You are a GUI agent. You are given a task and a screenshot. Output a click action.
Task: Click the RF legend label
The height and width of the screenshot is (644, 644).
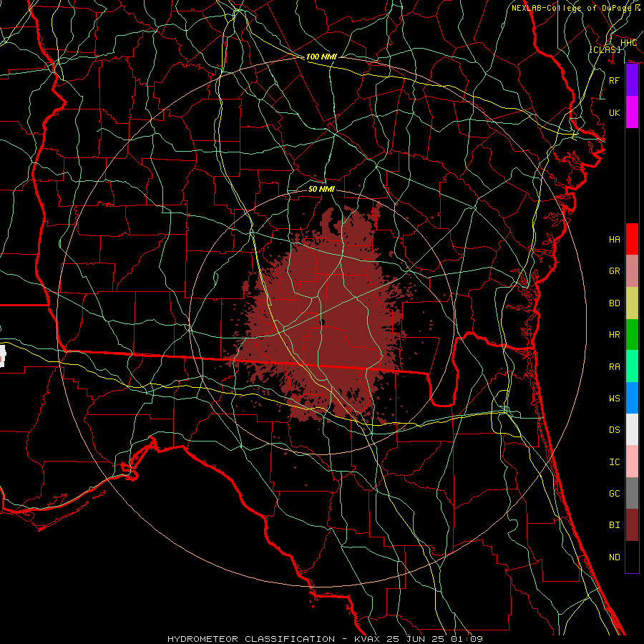[x=615, y=80]
